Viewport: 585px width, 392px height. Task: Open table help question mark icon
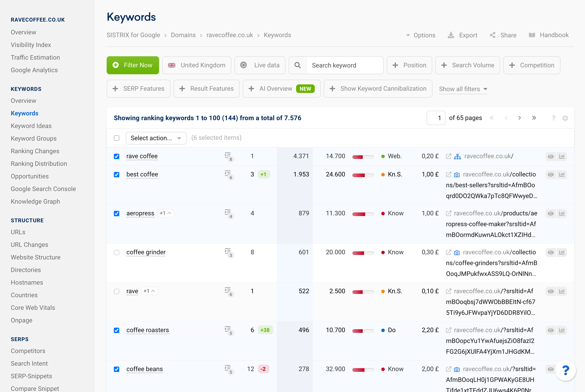(x=553, y=118)
